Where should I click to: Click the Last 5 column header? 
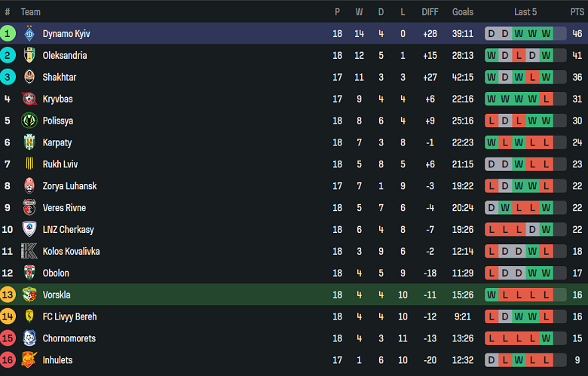(x=525, y=12)
